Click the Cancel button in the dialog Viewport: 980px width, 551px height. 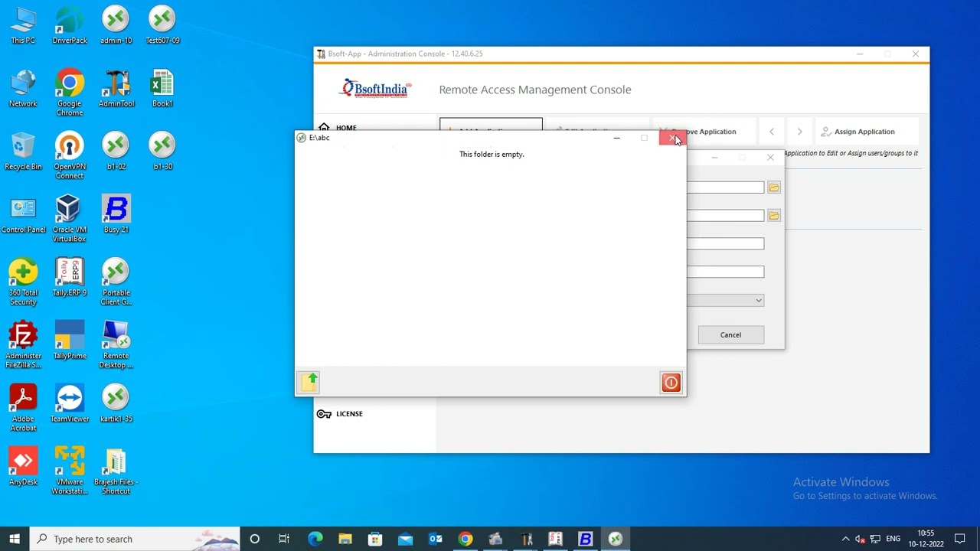[730, 334]
